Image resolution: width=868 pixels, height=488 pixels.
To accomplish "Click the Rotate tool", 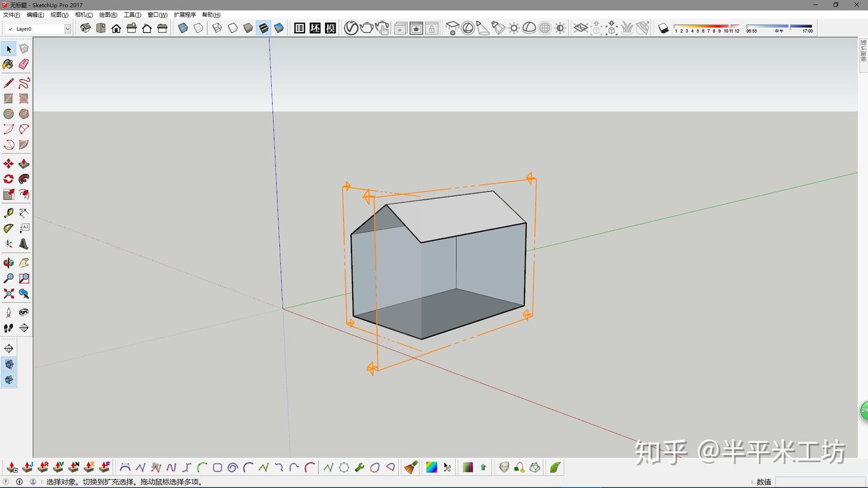I will pos(8,180).
